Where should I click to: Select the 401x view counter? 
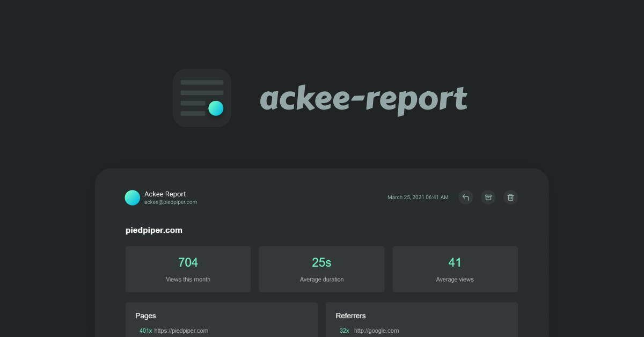[145, 331]
